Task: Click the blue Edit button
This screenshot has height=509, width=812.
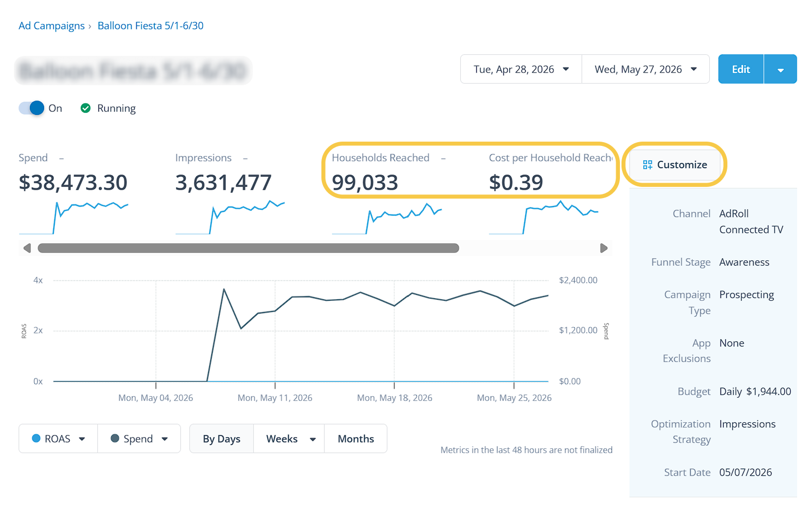Action: point(741,69)
